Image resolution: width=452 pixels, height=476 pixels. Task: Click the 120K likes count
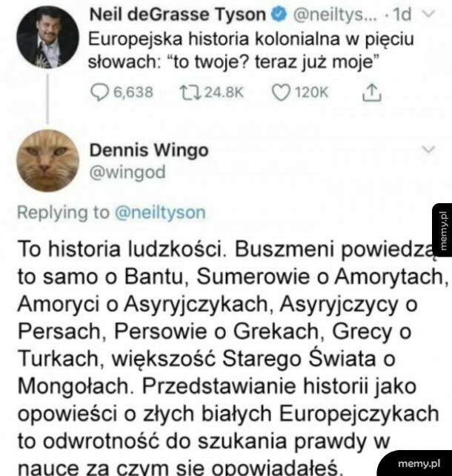point(311,92)
